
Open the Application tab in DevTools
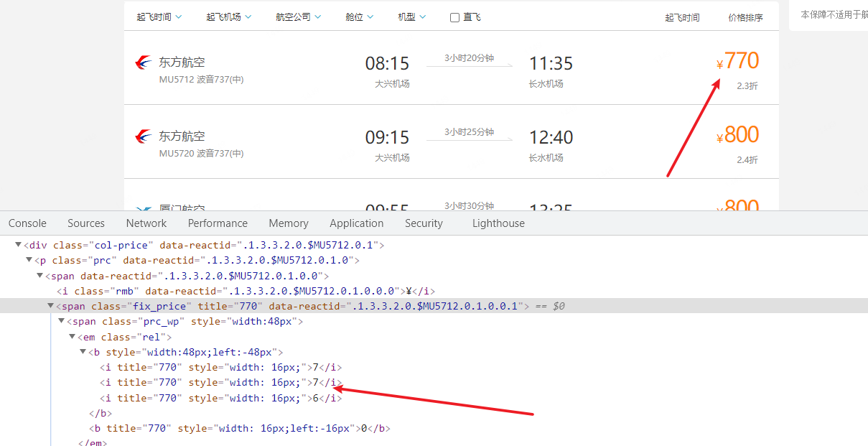click(357, 223)
